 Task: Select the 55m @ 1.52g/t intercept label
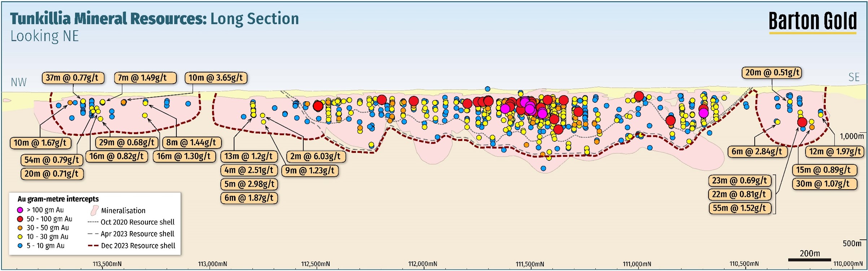(739, 208)
